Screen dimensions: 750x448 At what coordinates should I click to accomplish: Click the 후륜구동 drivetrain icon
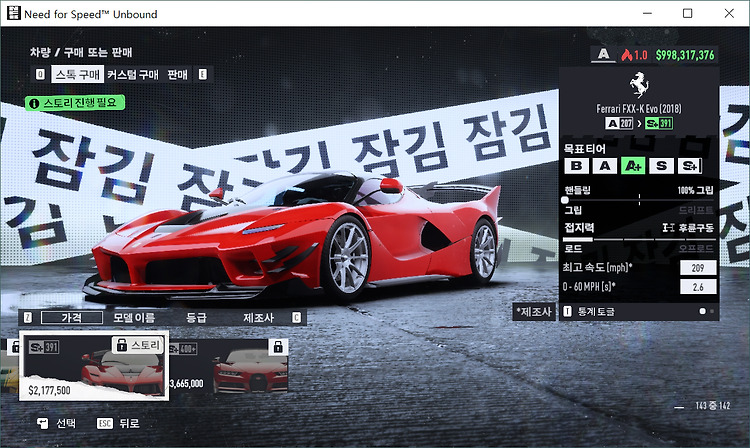(x=668, y=228)
